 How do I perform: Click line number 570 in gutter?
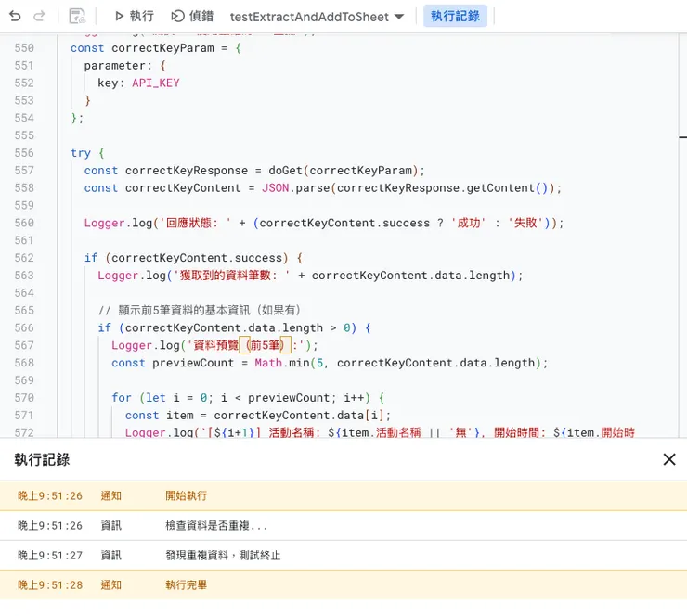tap(24, 398)
